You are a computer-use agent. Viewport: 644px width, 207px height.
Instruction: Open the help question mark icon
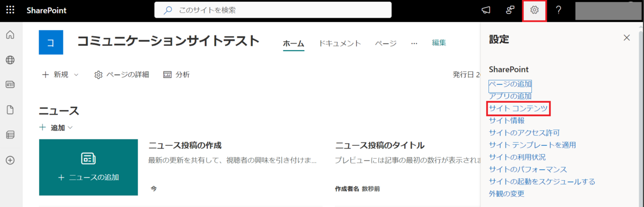[558, 10]
